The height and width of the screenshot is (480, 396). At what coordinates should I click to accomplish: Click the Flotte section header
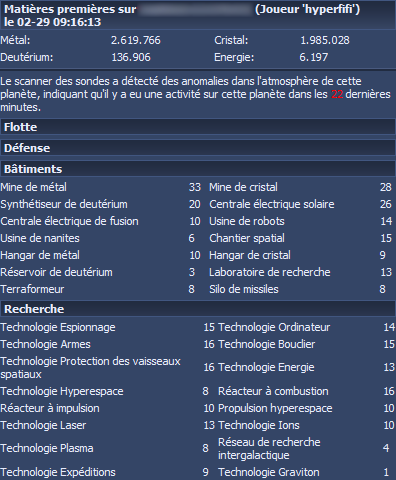click(x=198, y=127)
